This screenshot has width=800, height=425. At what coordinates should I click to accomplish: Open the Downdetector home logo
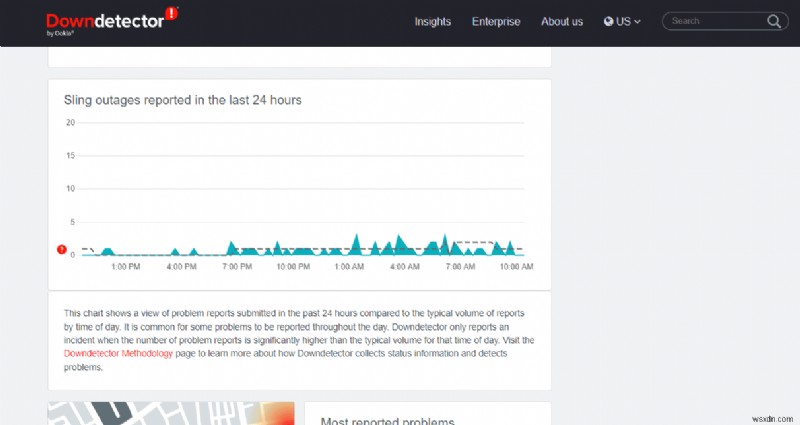[x=112, y=21]
